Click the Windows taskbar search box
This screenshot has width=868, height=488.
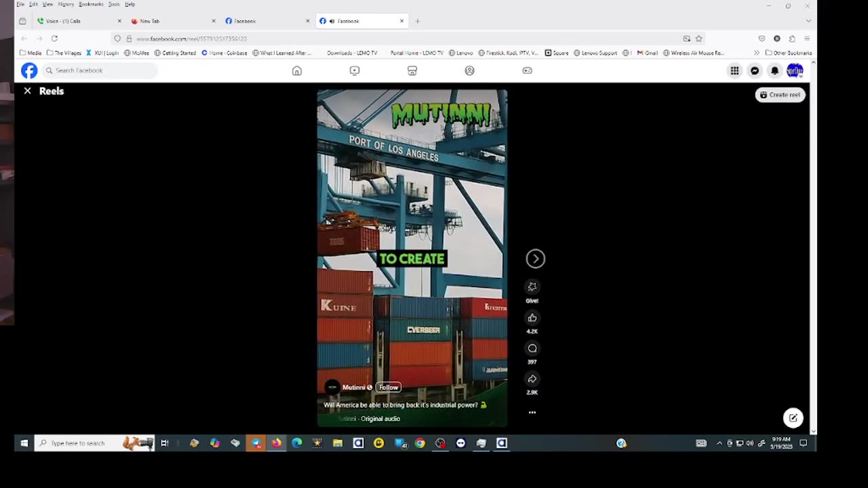tap(94, 443)
